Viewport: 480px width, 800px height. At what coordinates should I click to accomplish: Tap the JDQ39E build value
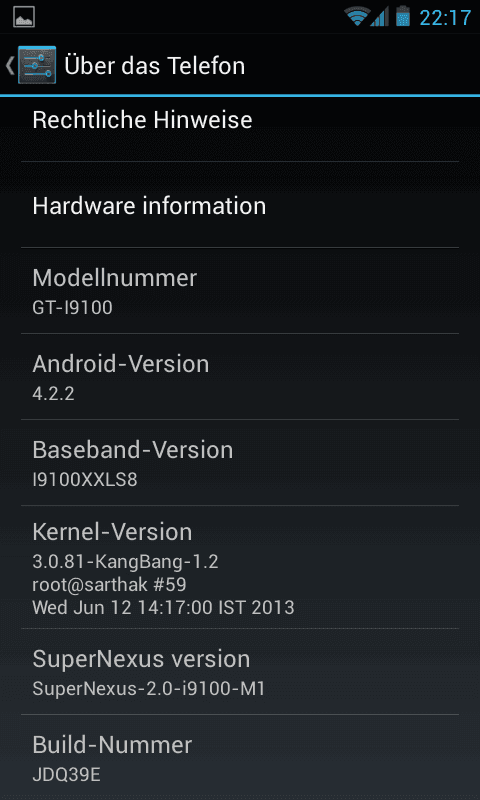tap(66, 774)
